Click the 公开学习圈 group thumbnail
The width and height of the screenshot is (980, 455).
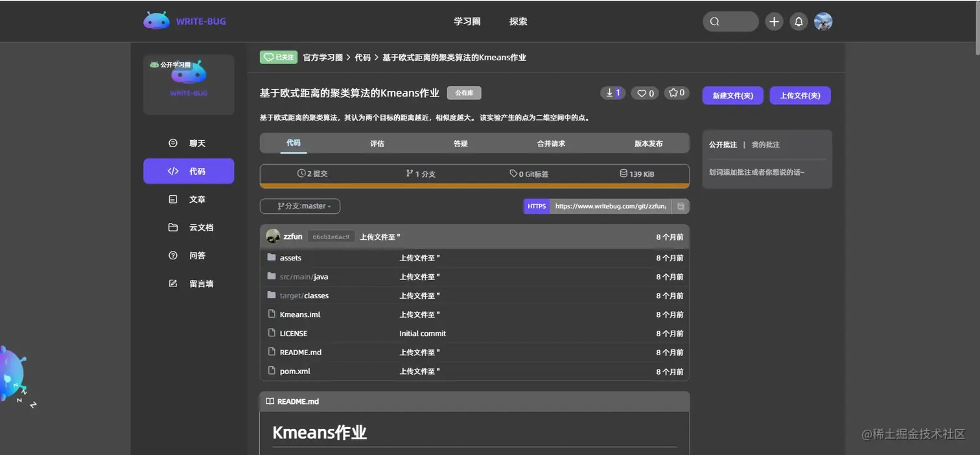[189, 84]
